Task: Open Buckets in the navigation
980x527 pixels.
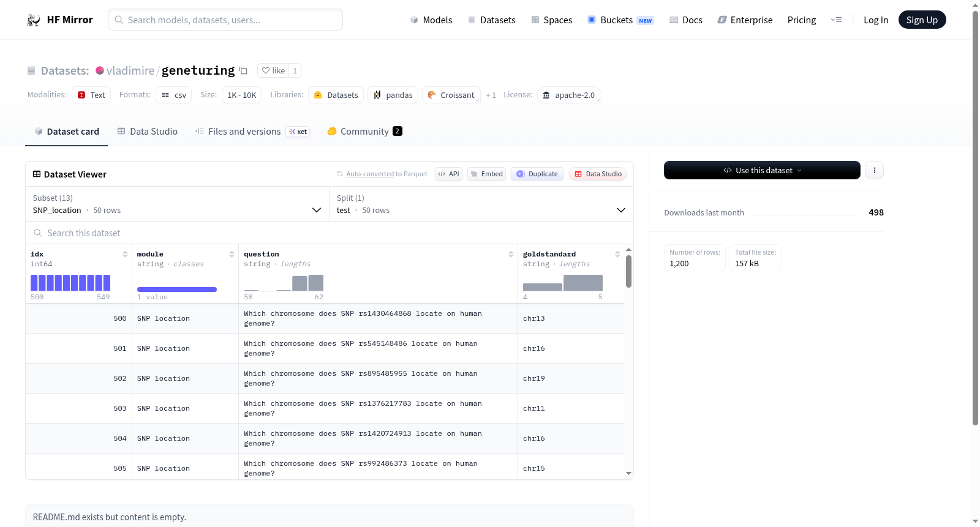Action: coord(620,20)
